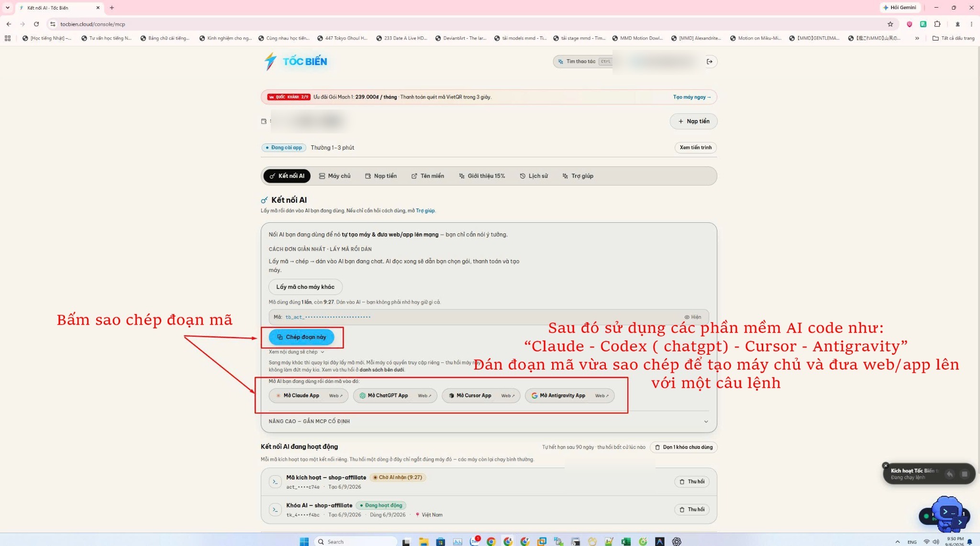Launch Mở Cursor App
Viewport: 980px width, 546px height.
[x=470, y=396]
